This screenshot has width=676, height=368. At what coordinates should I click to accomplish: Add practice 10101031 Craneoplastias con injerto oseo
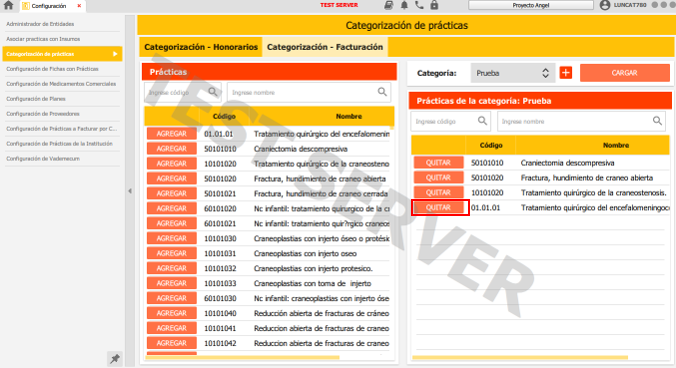click(x=172, y=253)
